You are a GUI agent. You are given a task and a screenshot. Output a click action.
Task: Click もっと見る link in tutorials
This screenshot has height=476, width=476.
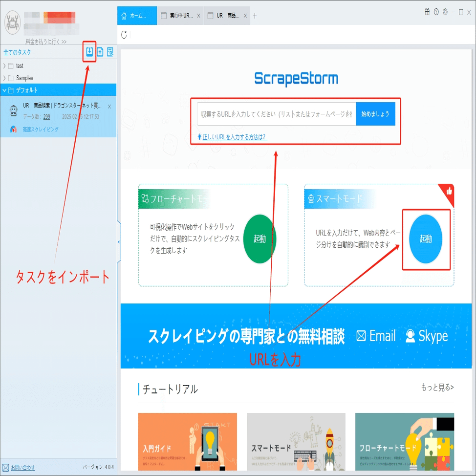point(437,388)
